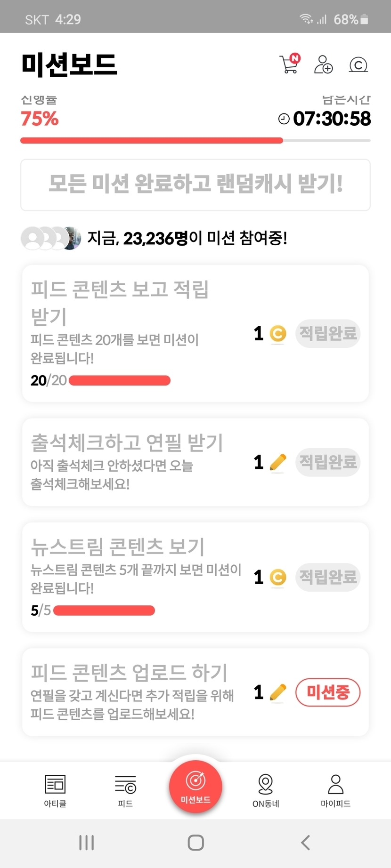The height and width of the screenshot is (868, 391).
Task: Tap the 미션중 button for feed upload
Action: [x=328, y=692]
